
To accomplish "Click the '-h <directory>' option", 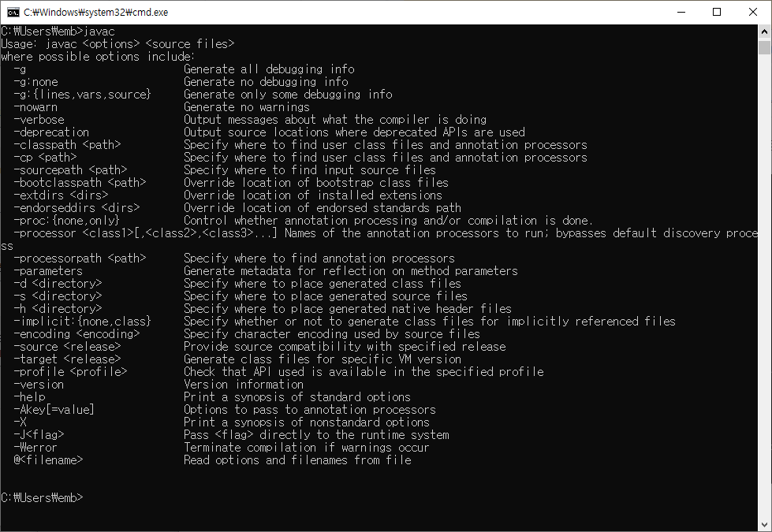I will (58, 309).
